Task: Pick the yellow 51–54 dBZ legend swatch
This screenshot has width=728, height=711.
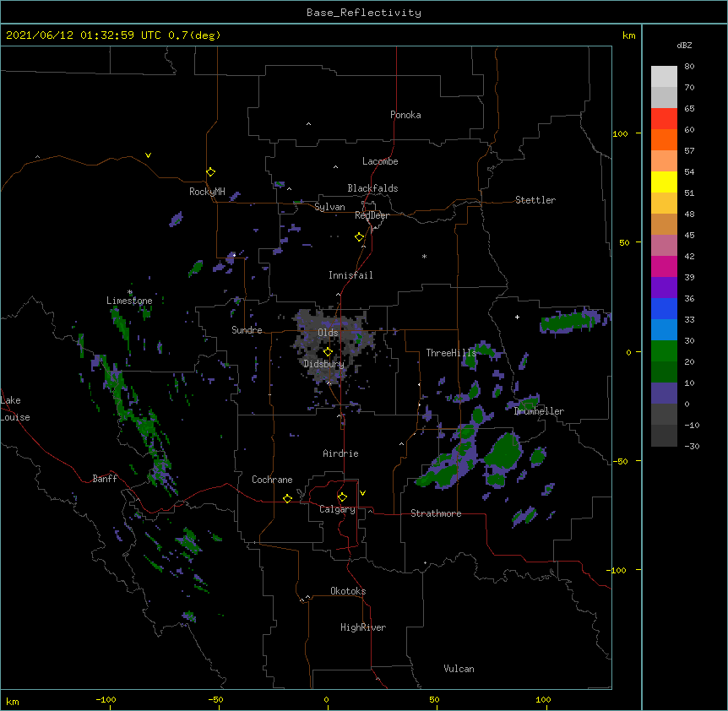Action: pos(664,182)
